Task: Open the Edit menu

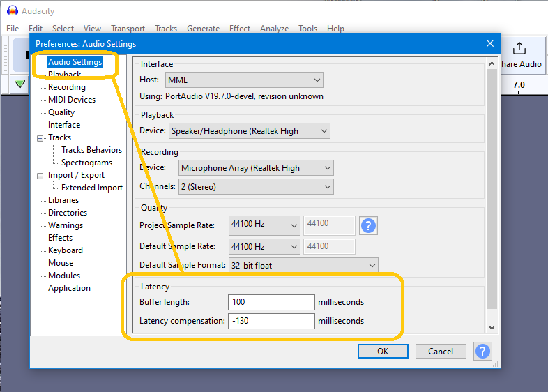Action: [x=36, y=29]
